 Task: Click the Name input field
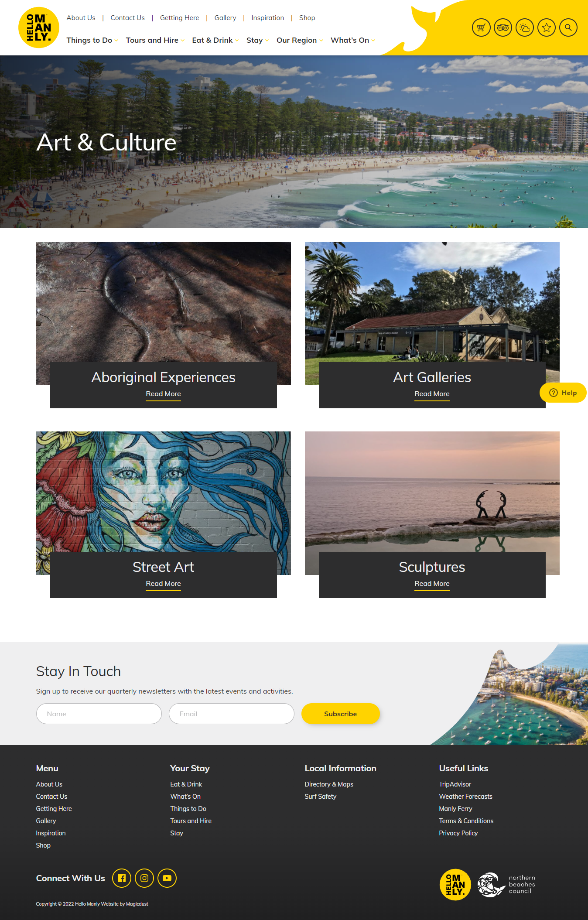pyautogui.click(x=99, y=714)
